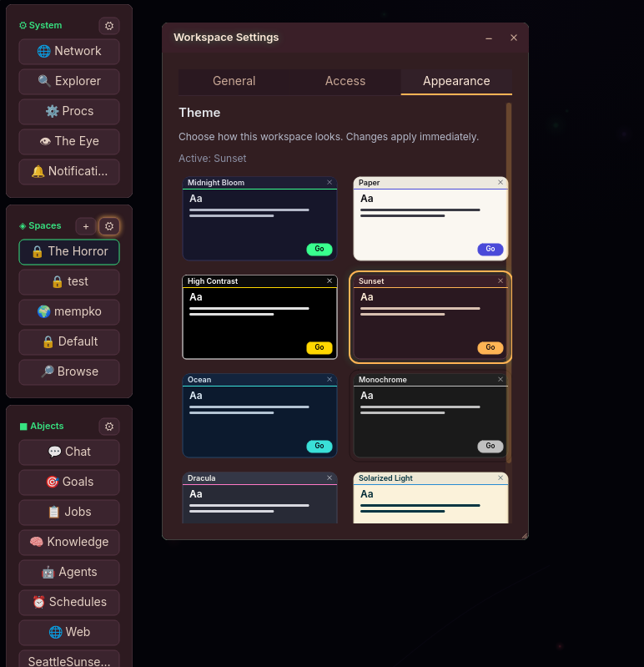Image resolution: width=644 pixels, height=667 pixels.
Task: Open Schedules abject
Action: coord(69,603)
